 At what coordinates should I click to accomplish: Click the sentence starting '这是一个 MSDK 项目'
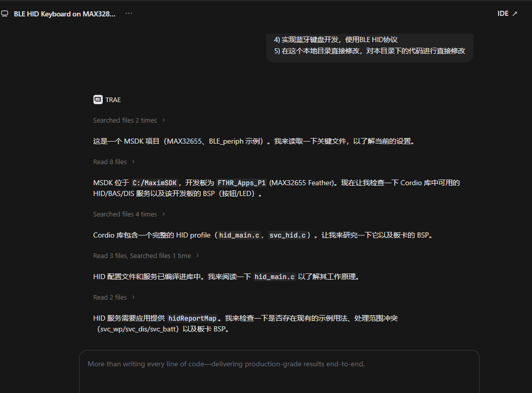point(254,141)
